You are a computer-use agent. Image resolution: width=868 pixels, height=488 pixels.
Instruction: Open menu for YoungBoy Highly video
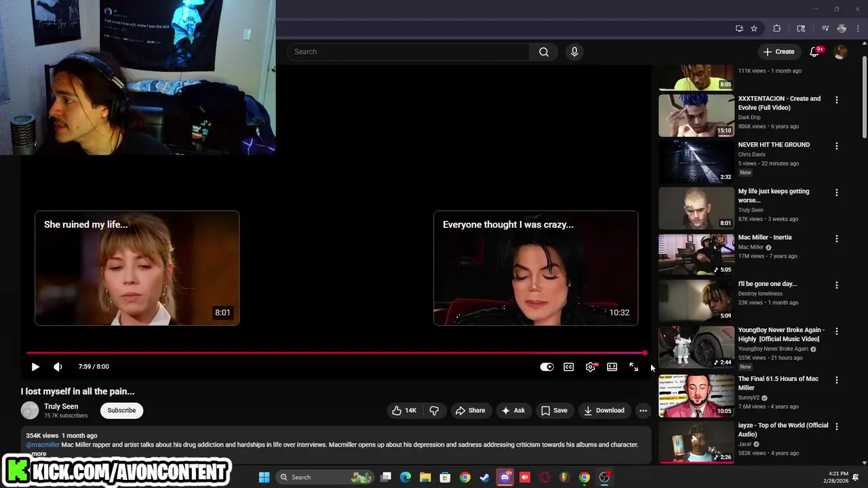[836, 331]
